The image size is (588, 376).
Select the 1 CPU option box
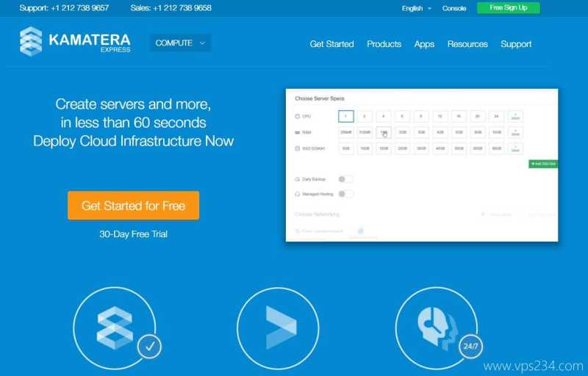345,116
